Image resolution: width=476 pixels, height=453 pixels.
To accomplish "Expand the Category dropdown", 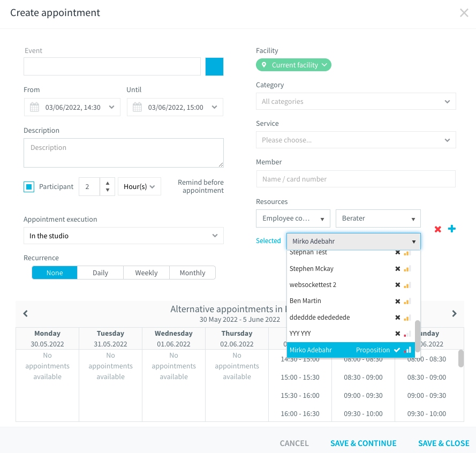I will coord(356,101).
